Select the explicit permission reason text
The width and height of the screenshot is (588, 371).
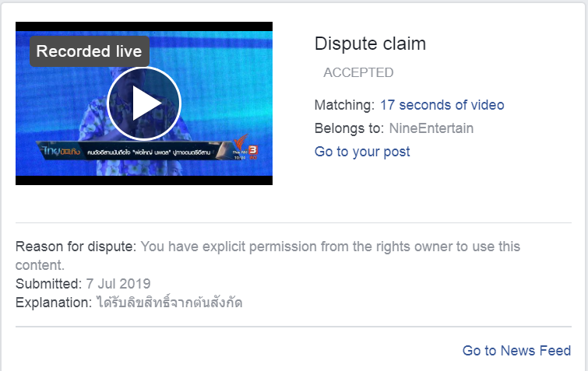pos(268,256)
